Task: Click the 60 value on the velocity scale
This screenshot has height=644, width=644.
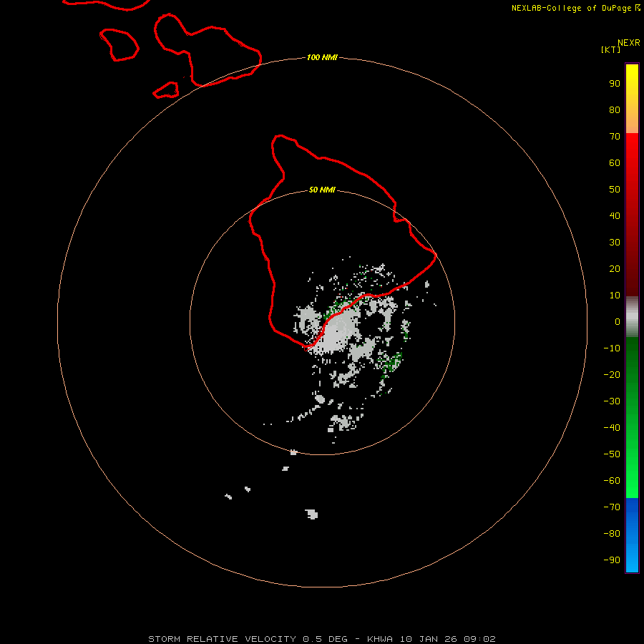Action: 615,163
